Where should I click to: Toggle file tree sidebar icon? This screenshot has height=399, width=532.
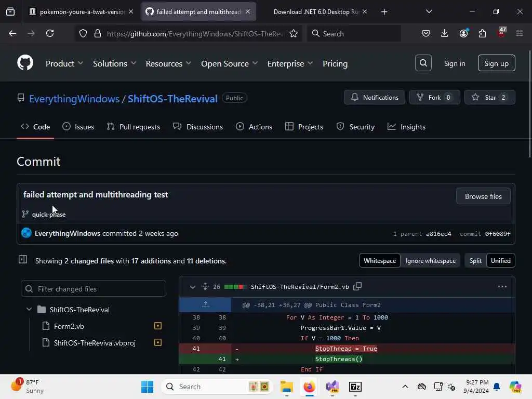[23, 260]
